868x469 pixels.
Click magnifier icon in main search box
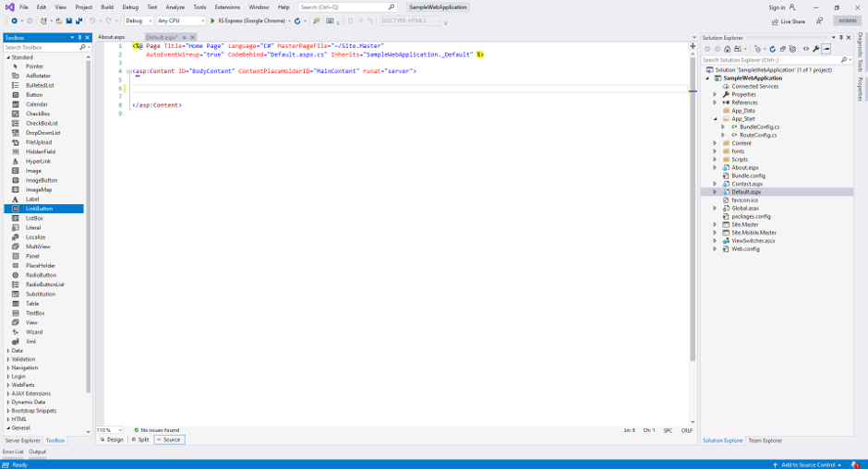(392, 7)
